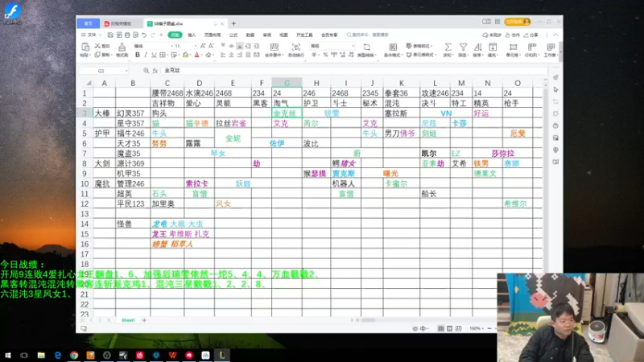Select the formula bar zoom icon
The image size is (644, 362).
tap(146, 71)
